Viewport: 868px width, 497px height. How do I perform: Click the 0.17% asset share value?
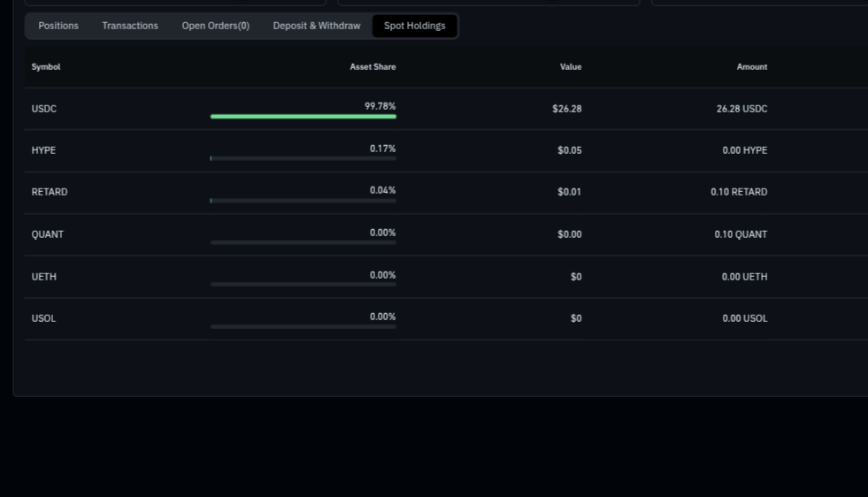click(382, 149)
